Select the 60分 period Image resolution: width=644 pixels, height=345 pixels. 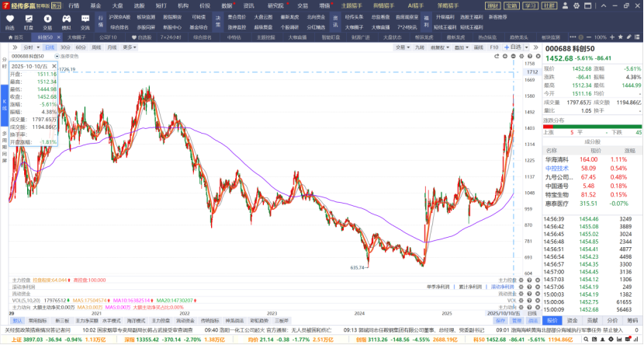pos(81,47)
